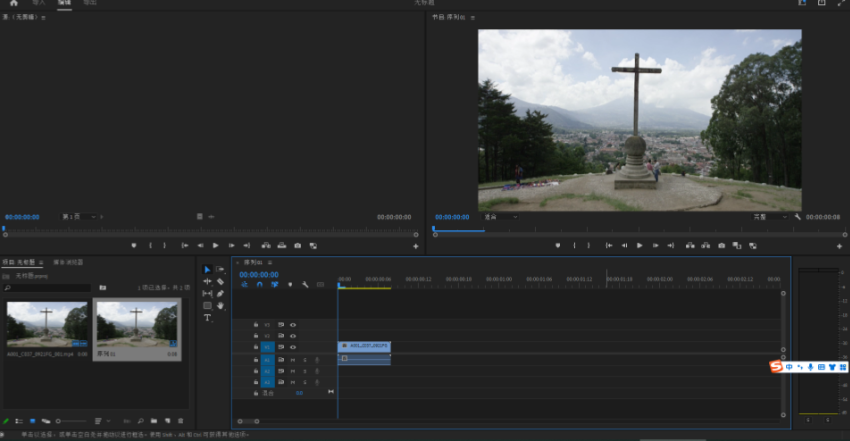Select the Type tool (T)
Screen dimensions: 850x441
pyautogui.click(x=208, y=318)
